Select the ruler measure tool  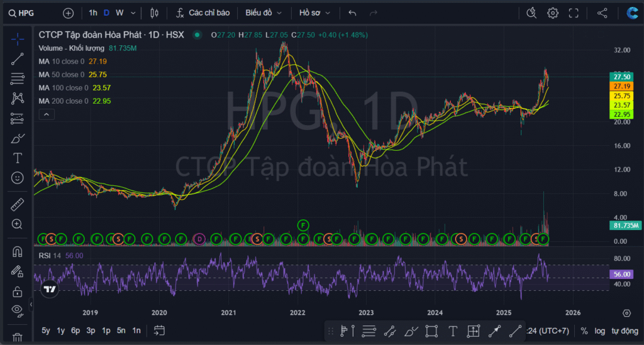[18, 205]
